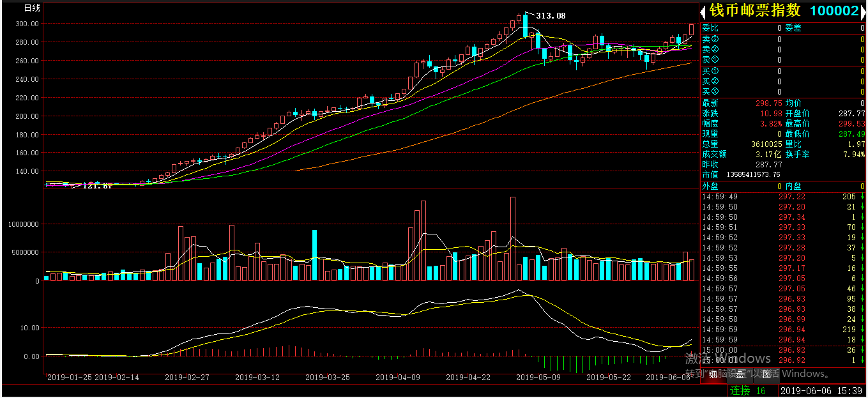Click the 委差 label
This screenshot has height=398, width=868.
793,28
